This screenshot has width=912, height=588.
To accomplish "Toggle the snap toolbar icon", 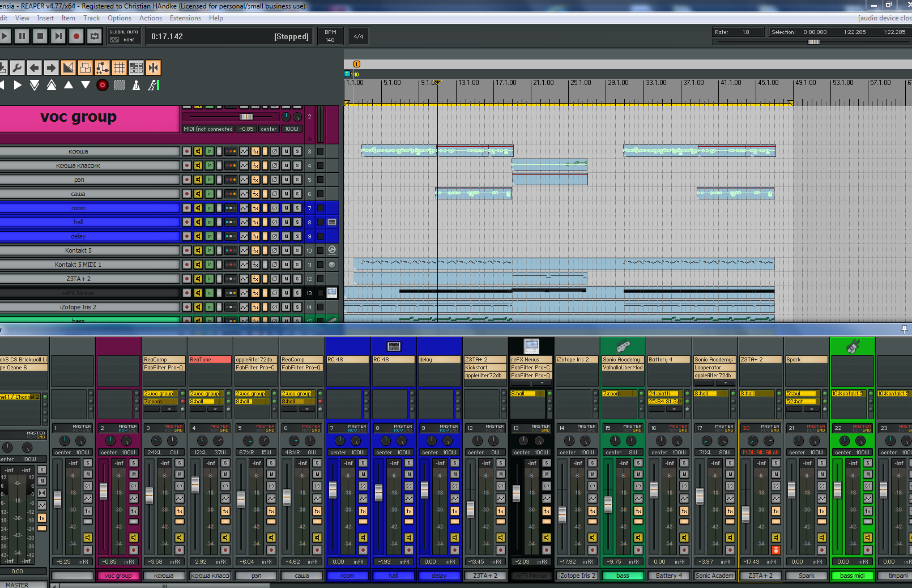I will [x=153, y=68].
